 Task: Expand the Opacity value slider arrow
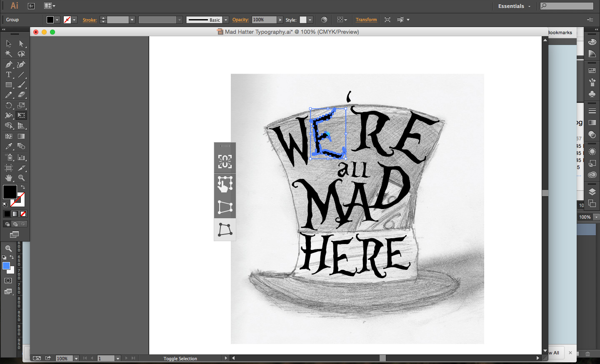click(x=280, y=20)
